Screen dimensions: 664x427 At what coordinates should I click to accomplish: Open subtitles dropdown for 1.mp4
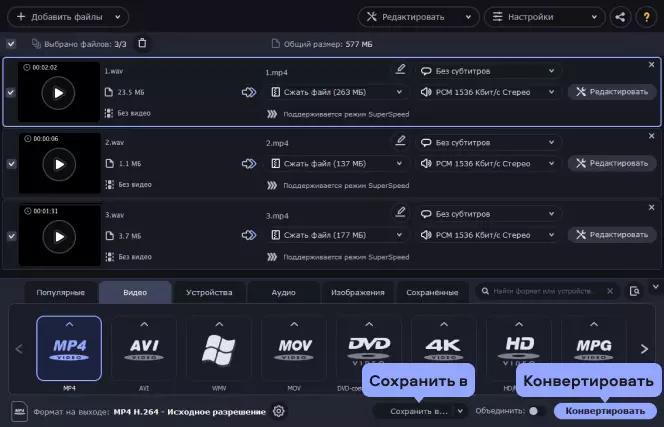pyautogui.click(x=489, y=71)
